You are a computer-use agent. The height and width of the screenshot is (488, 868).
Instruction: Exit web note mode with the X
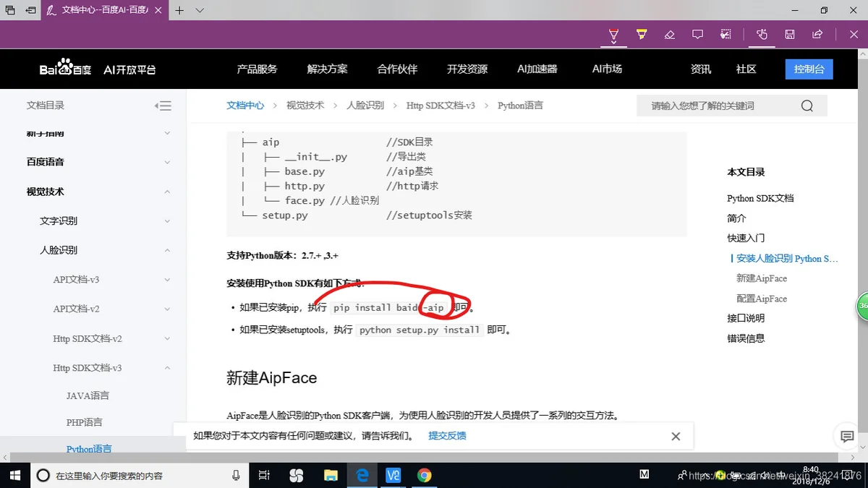click(854, 34)
